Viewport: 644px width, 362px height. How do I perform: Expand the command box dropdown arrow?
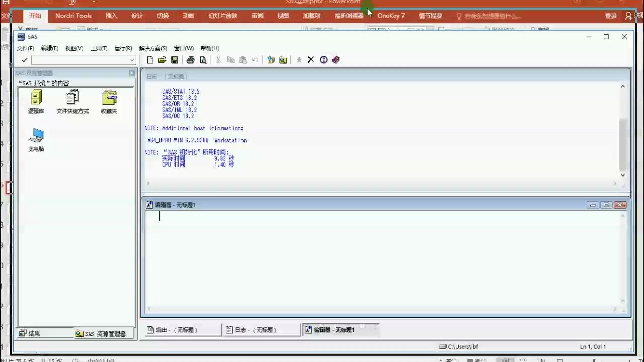tap(132, 60)
